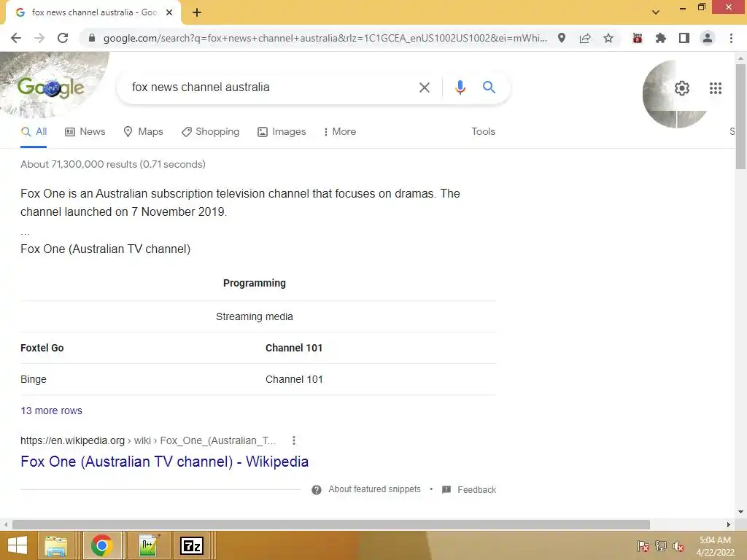Image resolution: width=747 pixels, height=560 pixels.
Task: Switch to the Images tab
Action: [x=282, y=131]
